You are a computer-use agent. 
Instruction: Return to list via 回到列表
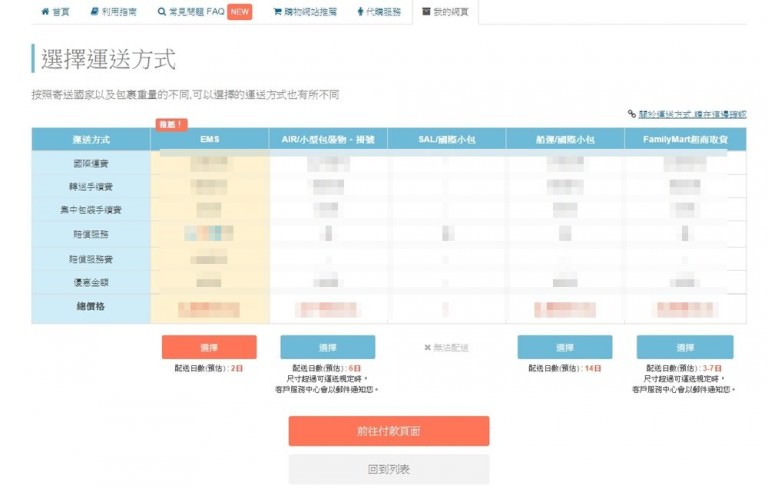pyautogui.click(x=389, y=469)
